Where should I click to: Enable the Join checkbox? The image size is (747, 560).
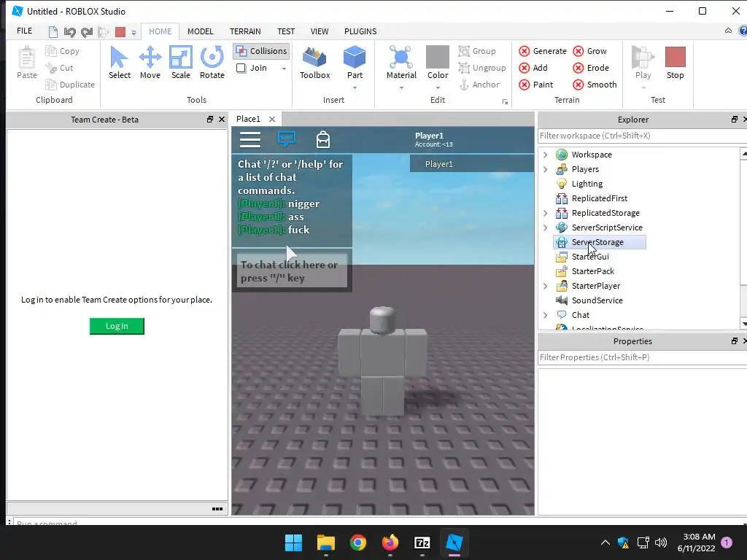tap(241, 68)
